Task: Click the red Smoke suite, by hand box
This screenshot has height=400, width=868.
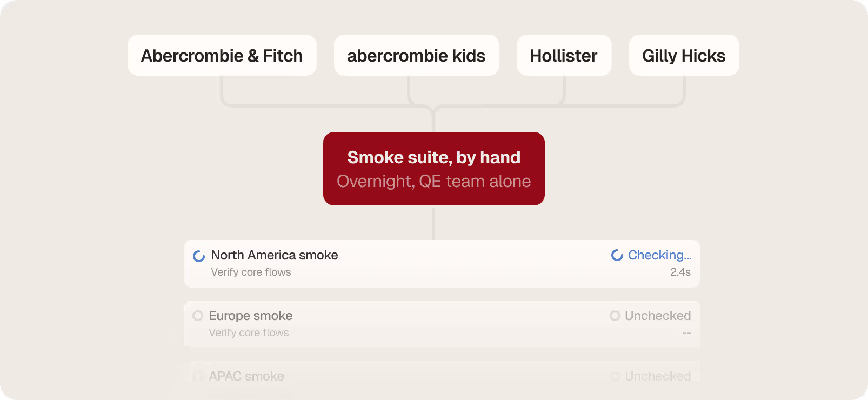Action: point(434,169)
